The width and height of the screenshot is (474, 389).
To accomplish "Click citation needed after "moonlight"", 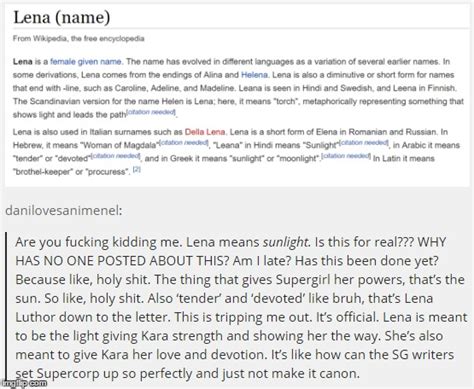I will coord(346,156).
